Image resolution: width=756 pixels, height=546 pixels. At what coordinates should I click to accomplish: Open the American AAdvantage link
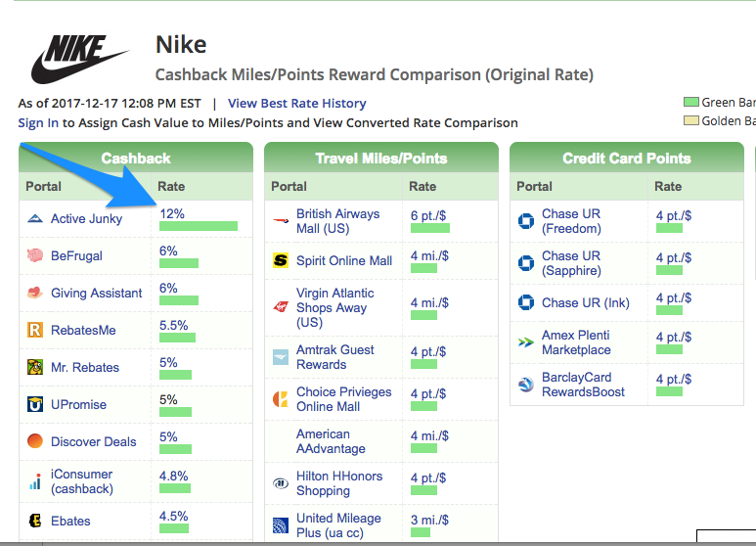[331, 441]
